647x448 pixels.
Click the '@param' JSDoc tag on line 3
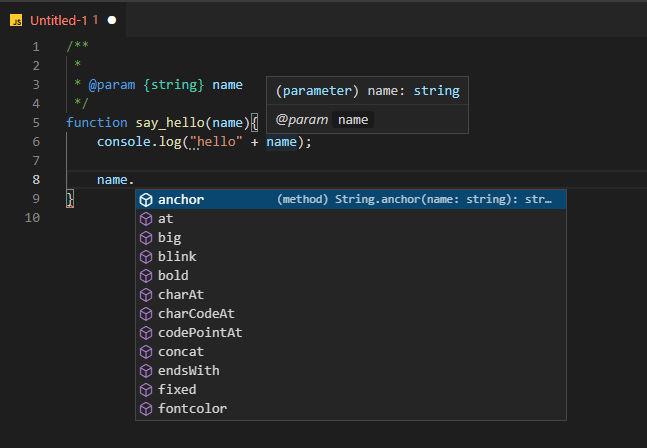(x=112, y=85)
